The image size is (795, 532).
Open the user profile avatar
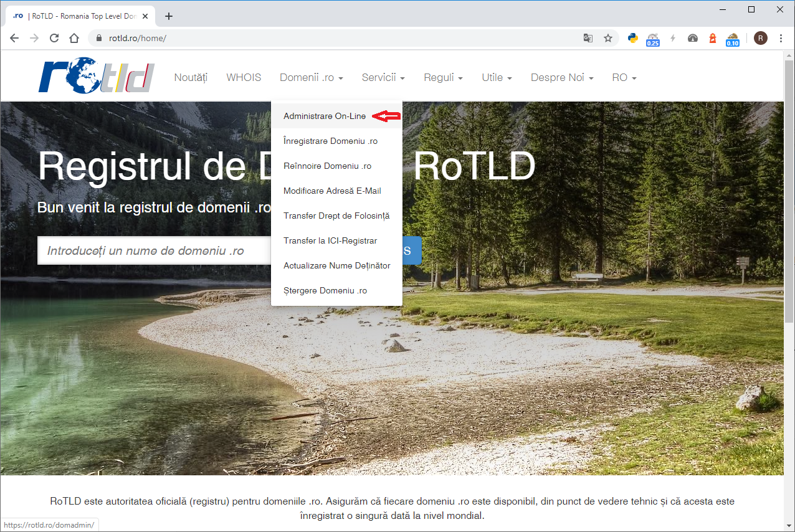click(x=760, y=38)
